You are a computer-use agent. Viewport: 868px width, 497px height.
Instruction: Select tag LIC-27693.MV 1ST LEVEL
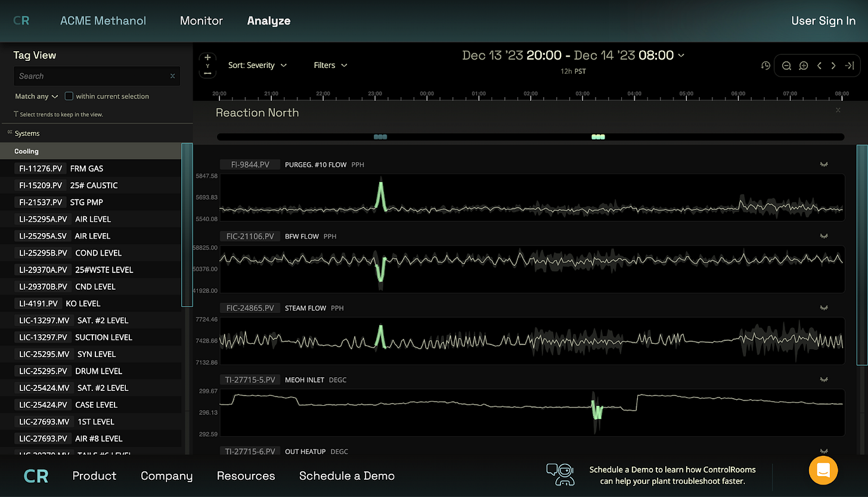91,421
